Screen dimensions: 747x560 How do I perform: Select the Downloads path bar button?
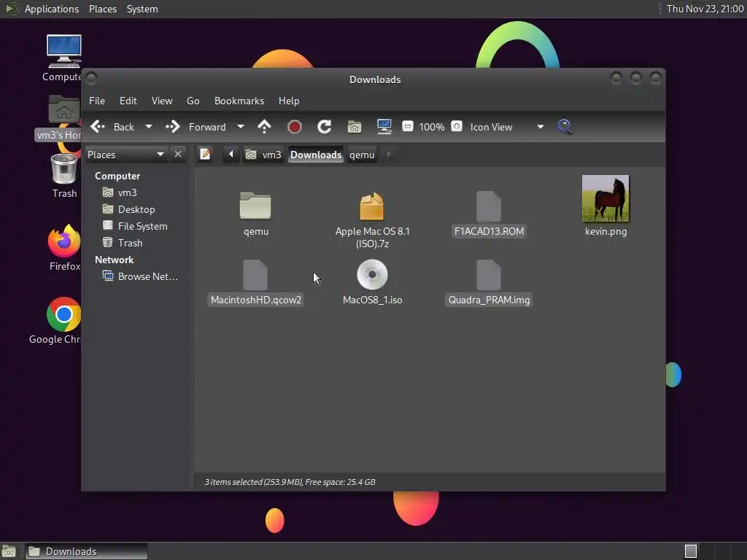tap(316, 155)
